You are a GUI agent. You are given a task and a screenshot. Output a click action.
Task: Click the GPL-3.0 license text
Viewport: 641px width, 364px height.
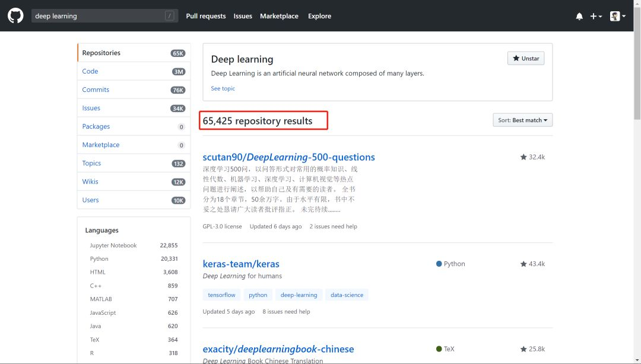click(x=222, y=226)
